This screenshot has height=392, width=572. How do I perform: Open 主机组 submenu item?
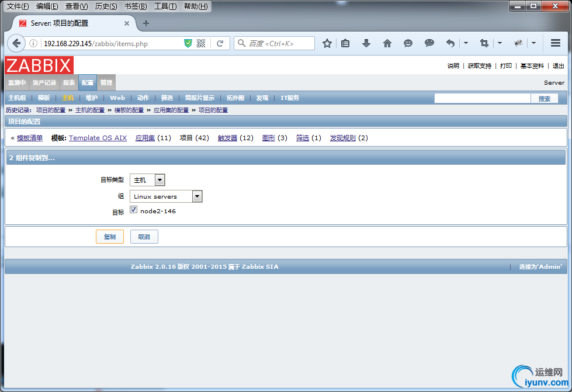point(17,98)
